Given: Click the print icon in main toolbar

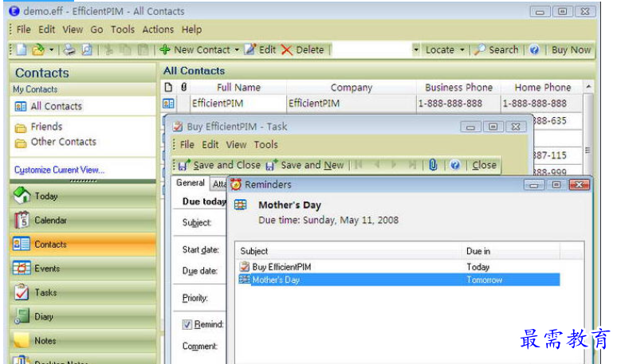Looking at the screenshot, I should pyautogui.click(x=69, y=50).
